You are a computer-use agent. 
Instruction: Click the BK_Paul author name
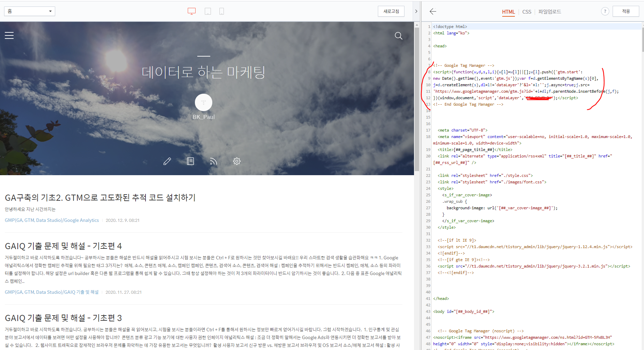pos(203,117)
